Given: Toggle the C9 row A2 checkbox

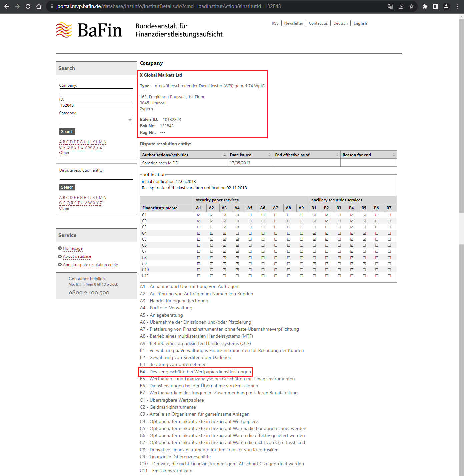Looking at the screenshot, I should tap(211, 264).
